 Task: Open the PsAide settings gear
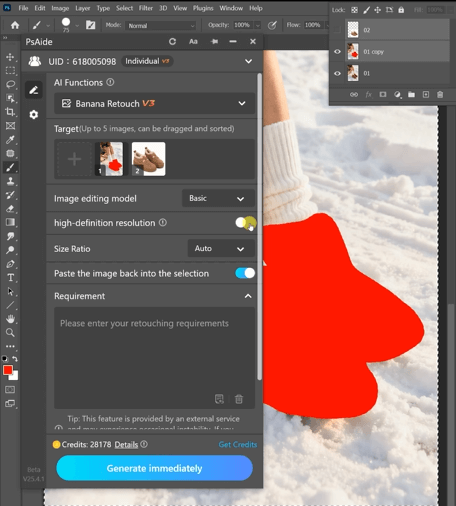pos(34,115)
